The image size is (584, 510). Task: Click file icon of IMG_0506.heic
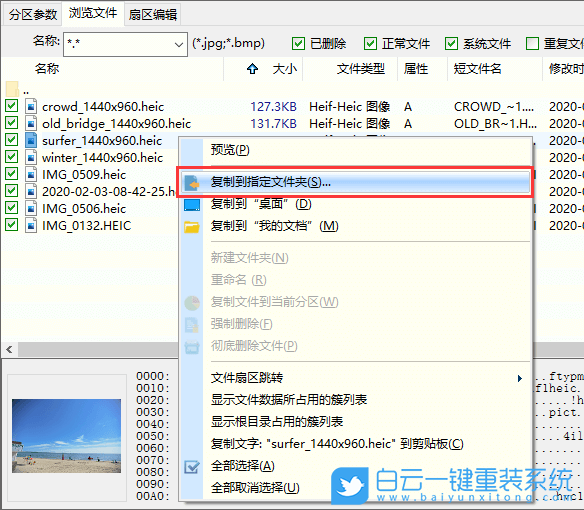click(x=31, y=208)
